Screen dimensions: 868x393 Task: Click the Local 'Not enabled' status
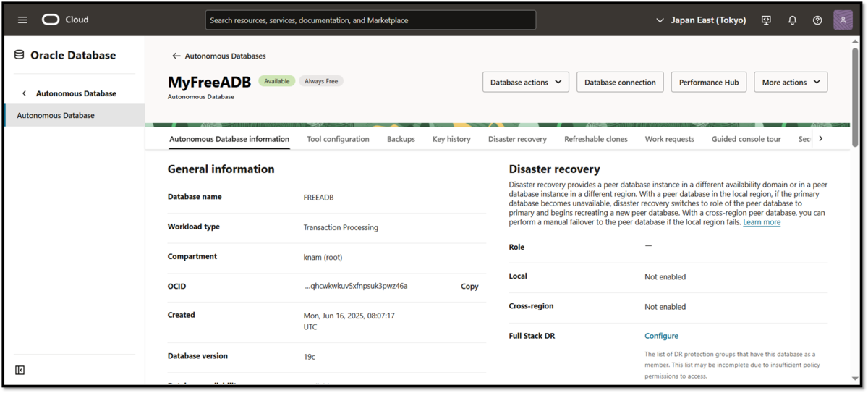click(665, 277)
